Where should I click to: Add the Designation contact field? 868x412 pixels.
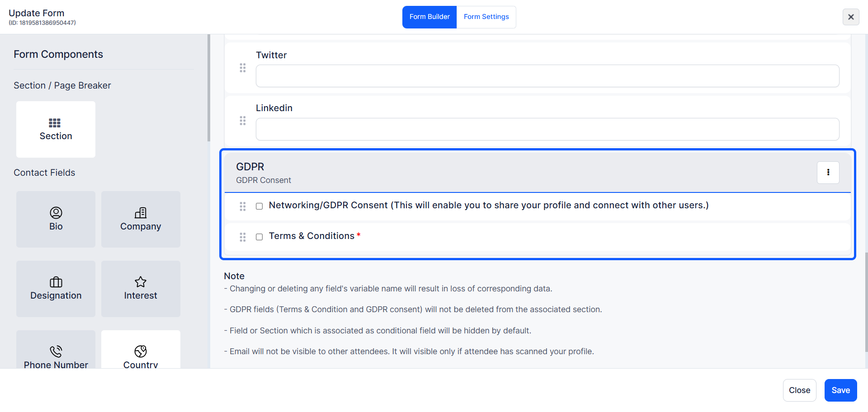(56, 289)
